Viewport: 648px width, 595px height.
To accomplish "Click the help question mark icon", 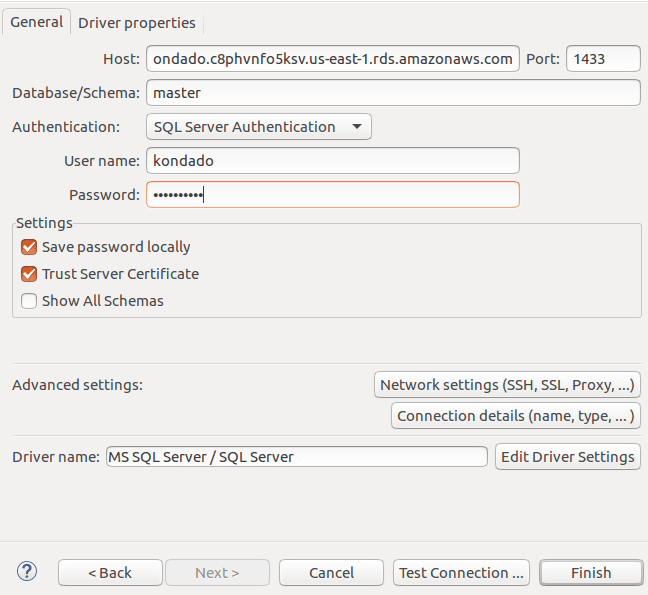I will pyautogui.click(x=27, y=571).
